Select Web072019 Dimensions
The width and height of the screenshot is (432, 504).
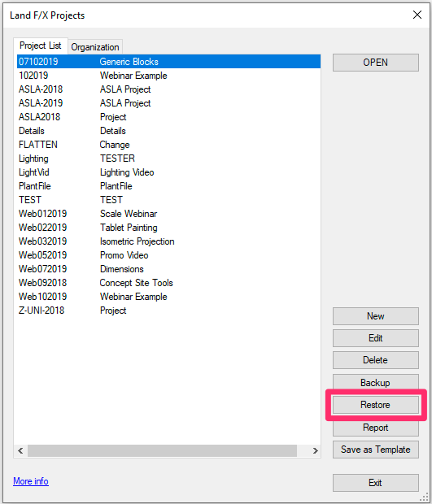(168, 269)
